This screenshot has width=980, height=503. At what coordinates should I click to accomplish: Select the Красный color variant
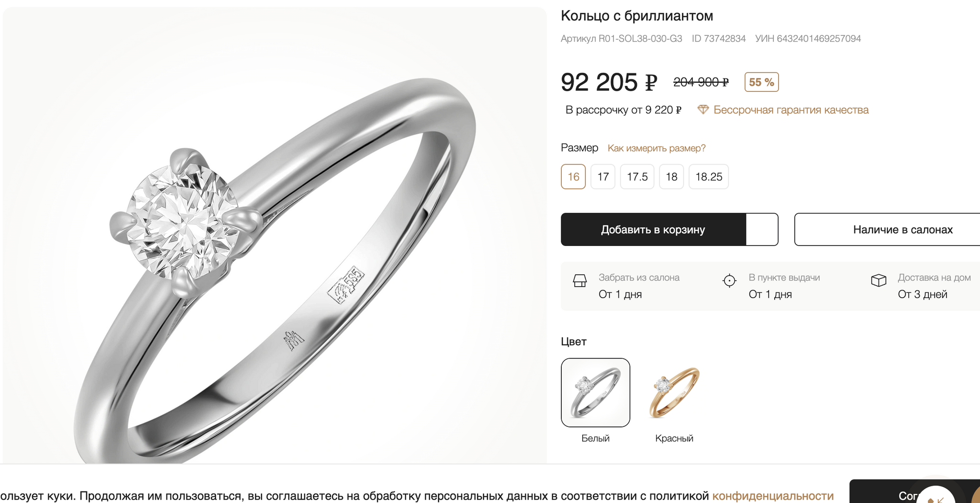pyautogui.click(x=674, y=392)
